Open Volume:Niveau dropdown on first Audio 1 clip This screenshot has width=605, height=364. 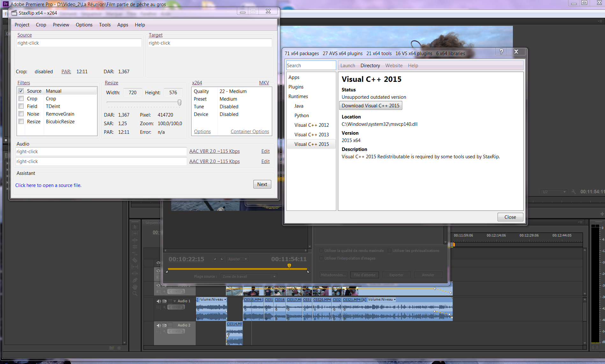tap(213, 300)
